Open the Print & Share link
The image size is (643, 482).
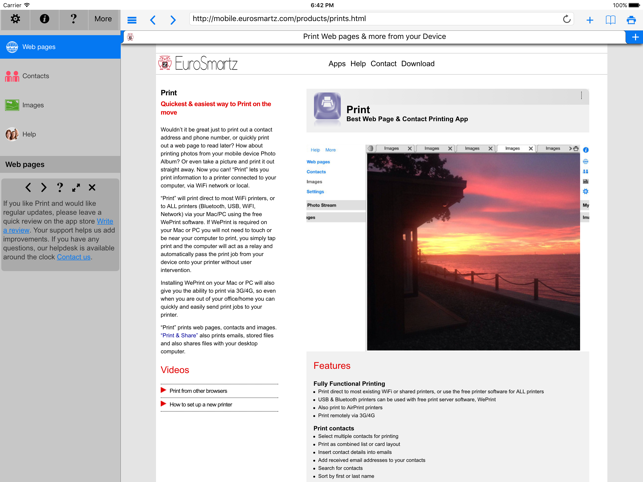click(180, 336)
